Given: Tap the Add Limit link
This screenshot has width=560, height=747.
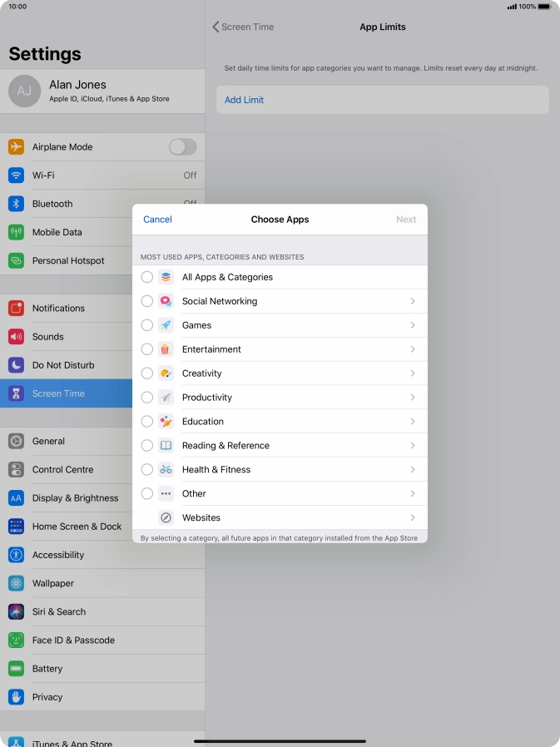Looking at the screenshot, I should (x=244, y=100).
